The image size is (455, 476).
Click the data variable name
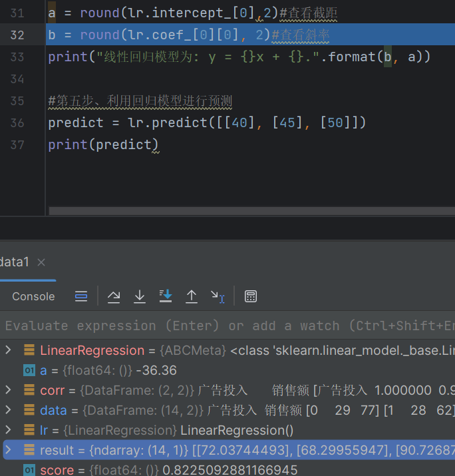click(53, 410)
